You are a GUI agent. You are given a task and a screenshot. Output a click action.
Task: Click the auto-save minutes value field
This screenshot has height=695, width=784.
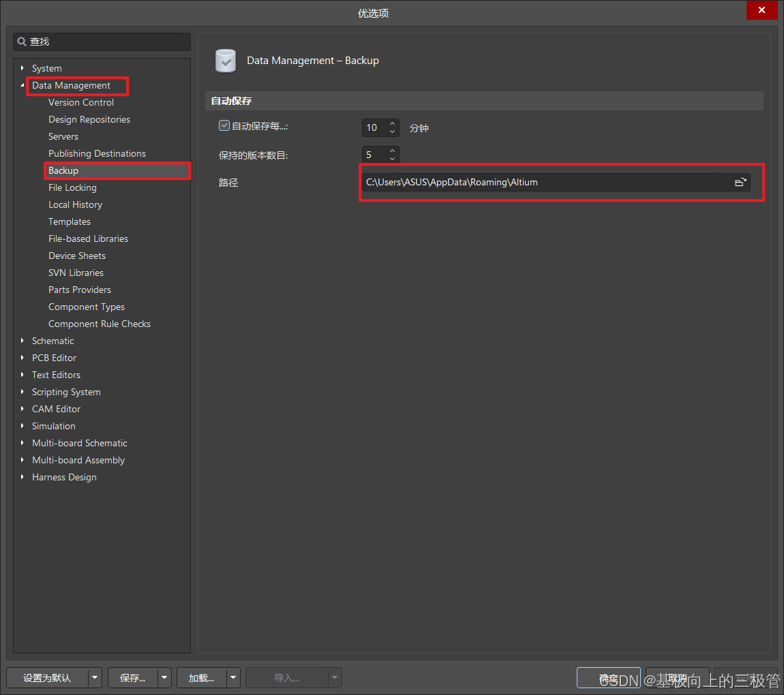[375, 127]
